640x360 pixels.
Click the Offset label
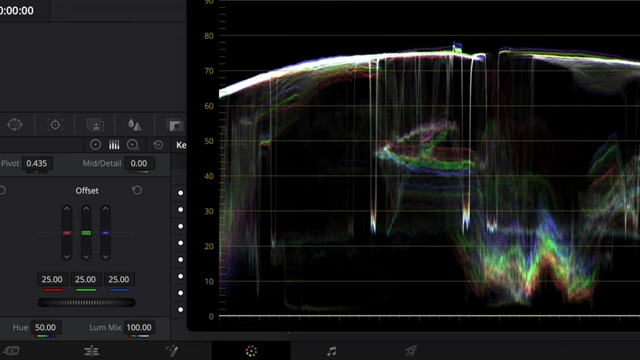coord(87,191)
